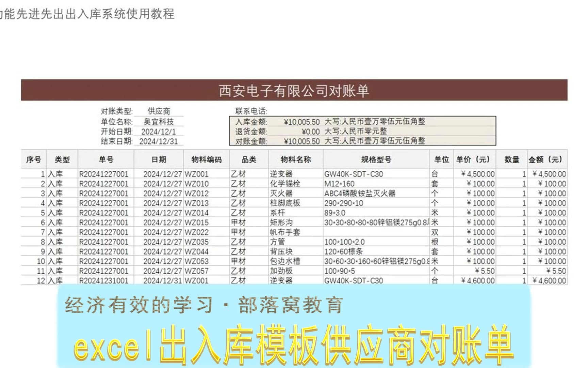Select spec cell 290*290*10
This screenshot has height=368, width=588.
point(344,203)
